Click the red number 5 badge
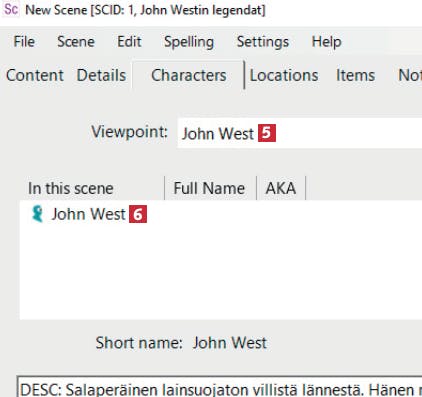 click(x=267, y=133)
